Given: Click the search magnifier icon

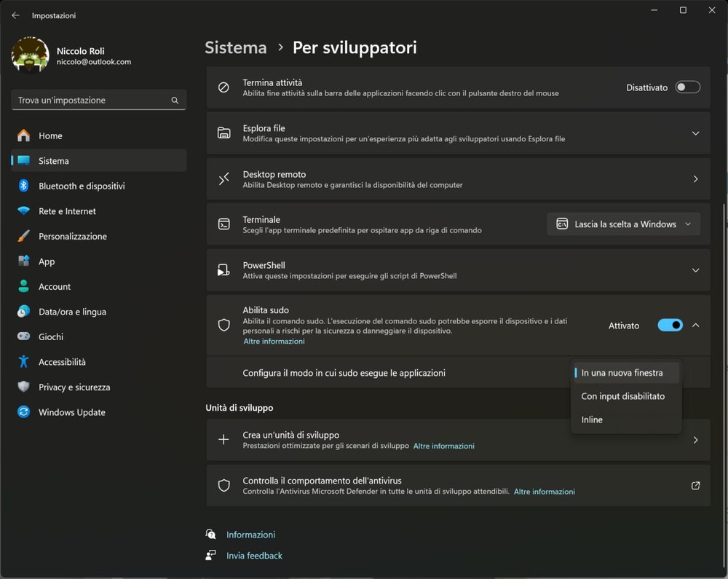Looking at the screenshot, I should coord(175,101).
